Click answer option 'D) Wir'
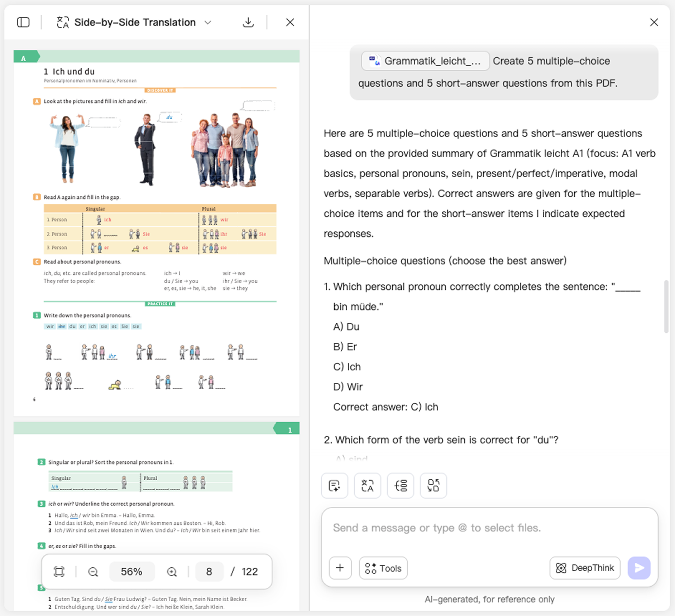 (x=348, y=387)
